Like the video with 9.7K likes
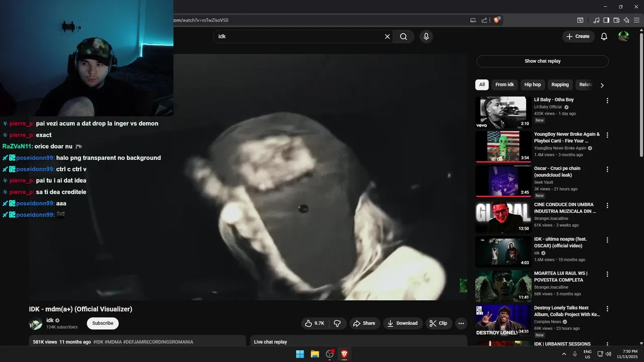644x362 pixels. [314, 323]
